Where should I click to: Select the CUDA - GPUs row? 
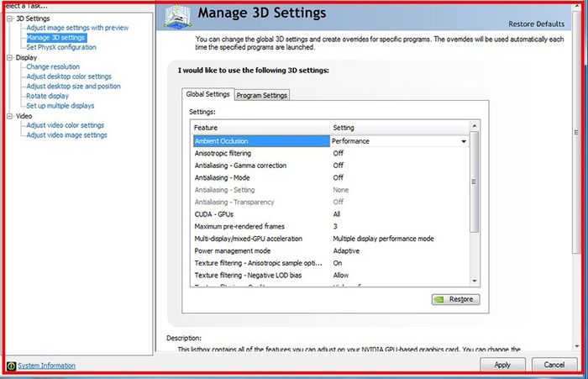331,214
